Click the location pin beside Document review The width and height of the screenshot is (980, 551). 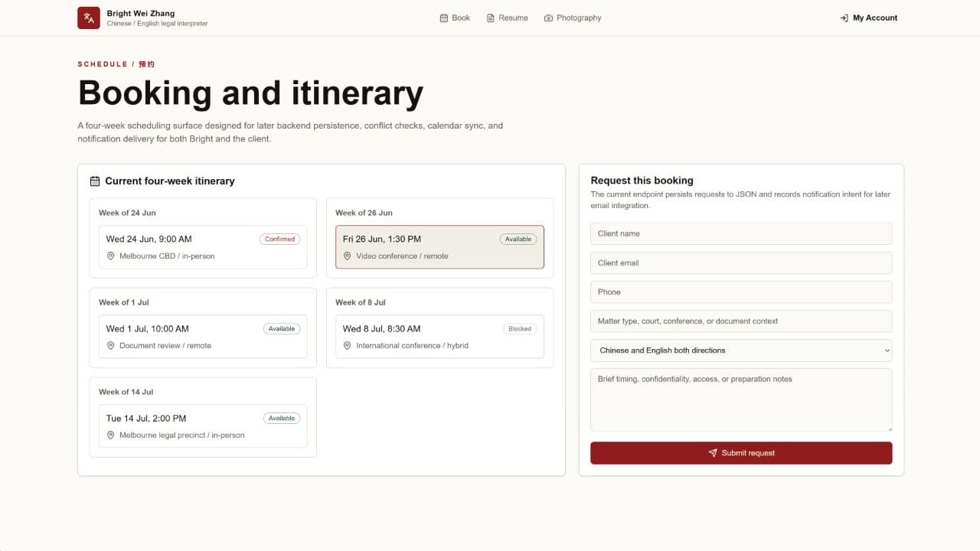coord(111,346)
